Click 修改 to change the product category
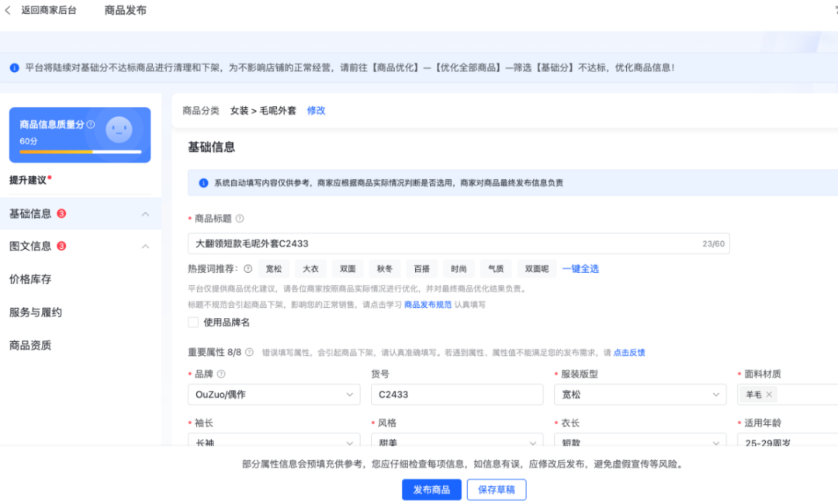 316,110
